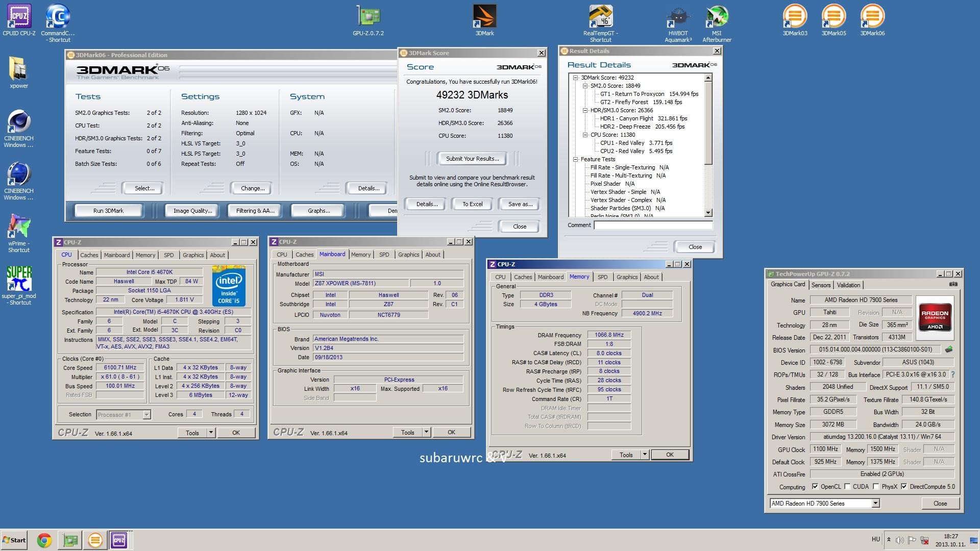Switch to SPD tab in CPU-Z Mainboard window

click(x=384, y=255)
